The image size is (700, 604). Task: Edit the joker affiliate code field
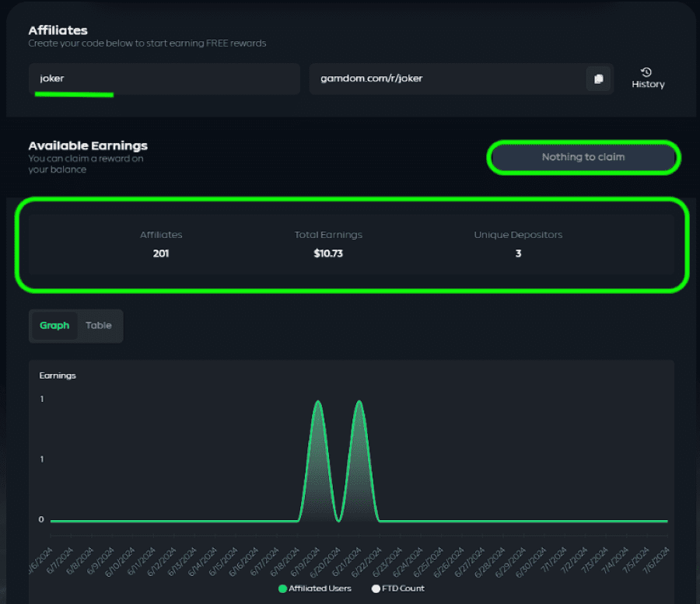(164, 79)
